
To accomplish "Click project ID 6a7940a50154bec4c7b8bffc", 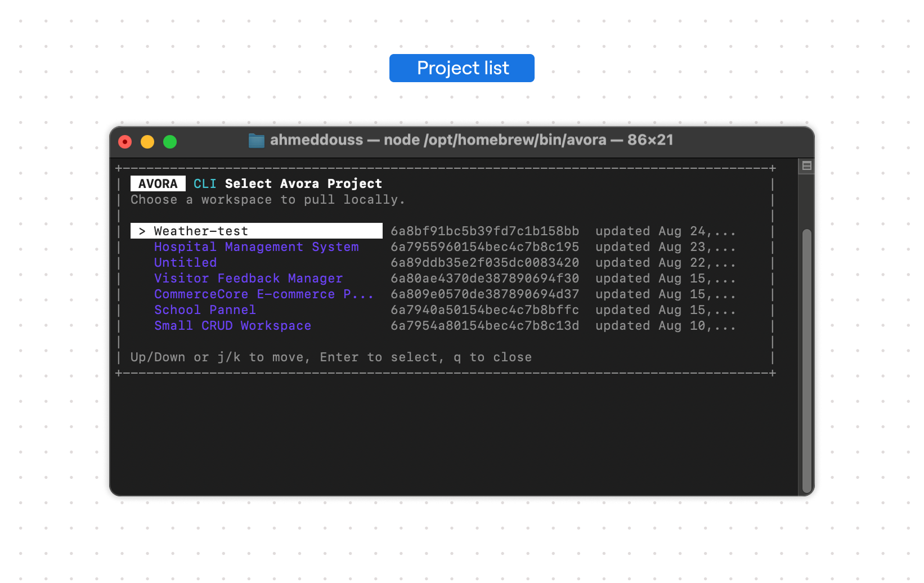I will 485,310.
